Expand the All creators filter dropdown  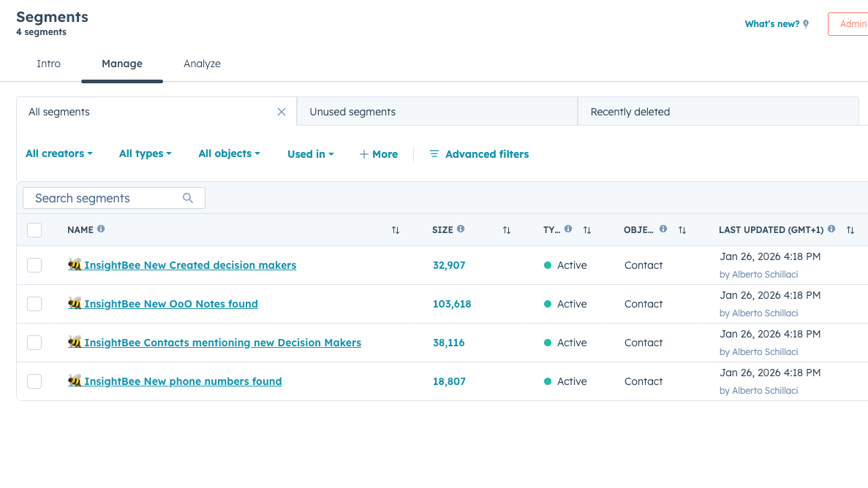59,154
